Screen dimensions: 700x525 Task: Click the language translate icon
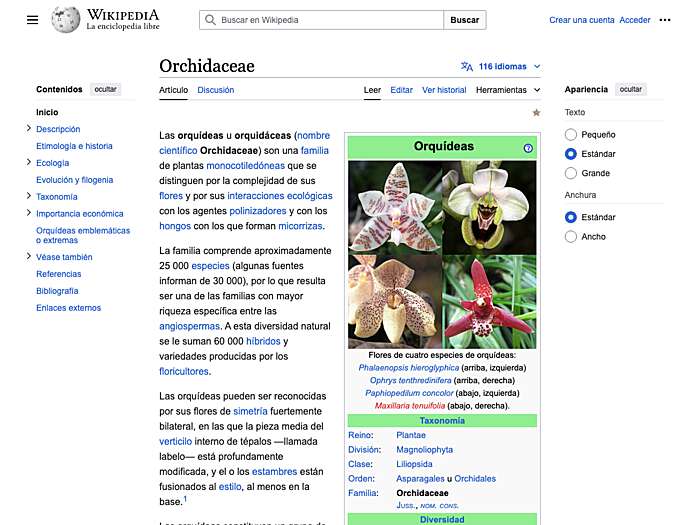pos(467,67)
